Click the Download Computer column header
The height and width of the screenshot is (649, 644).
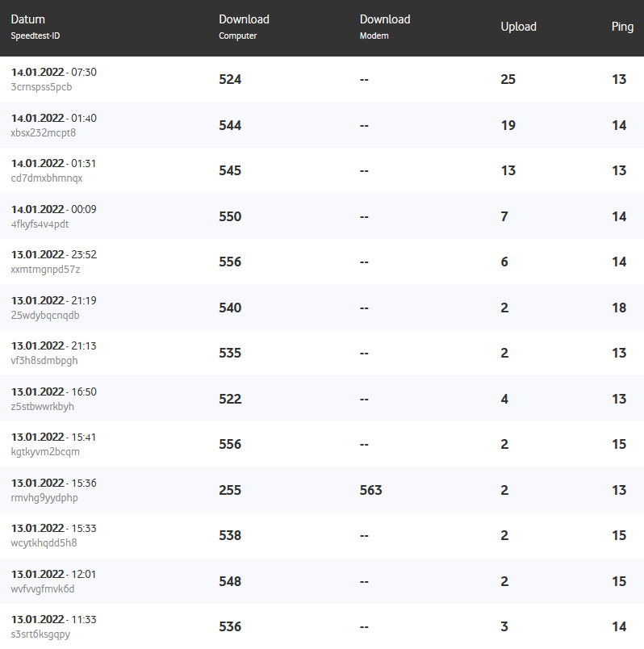click(x=244, y=19)
